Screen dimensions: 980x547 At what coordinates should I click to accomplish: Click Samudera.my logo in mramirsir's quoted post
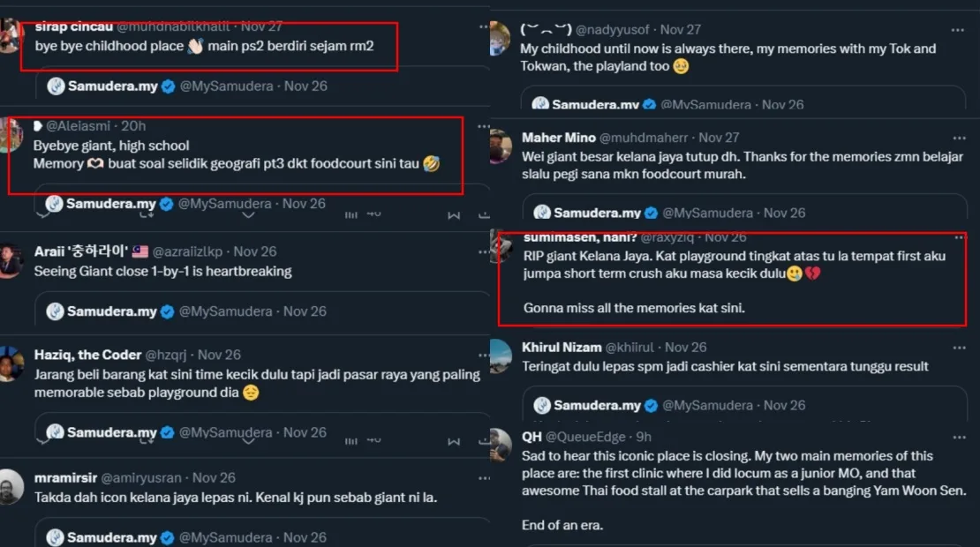tap(56, 537)
